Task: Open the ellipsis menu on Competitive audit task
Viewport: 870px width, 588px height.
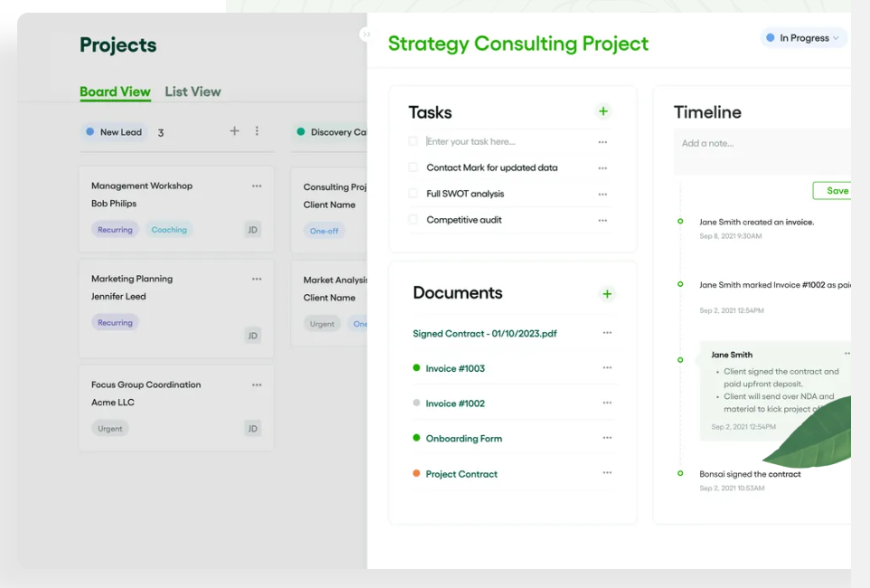Action: click(x=602, y=219)
